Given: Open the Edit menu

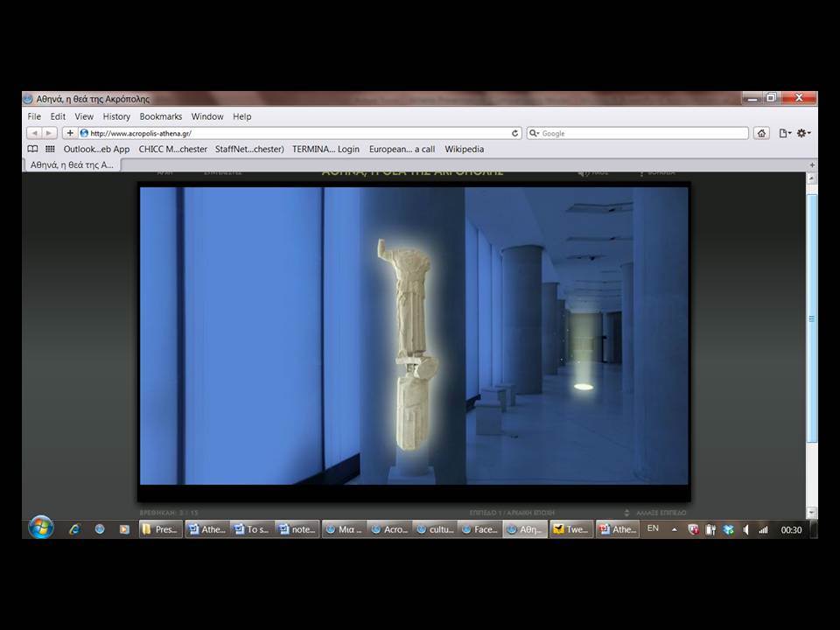Looking at the screenshot, I should click(58, 116).
